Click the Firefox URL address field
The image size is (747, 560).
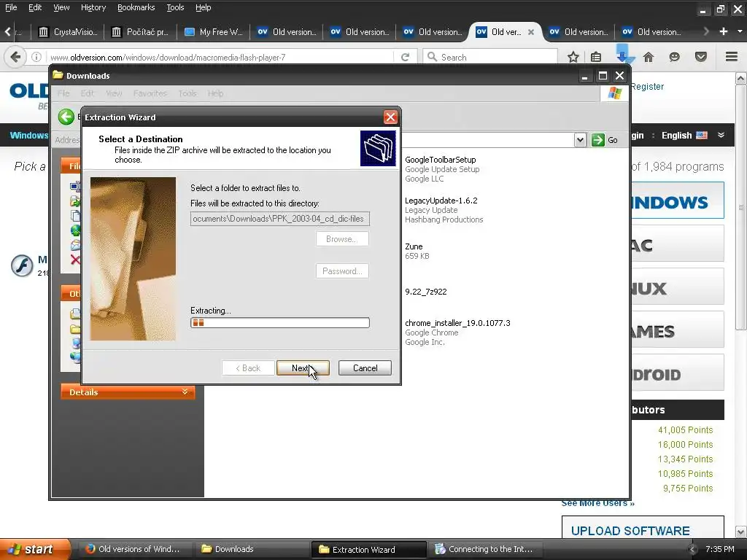[x=220, y=57]
